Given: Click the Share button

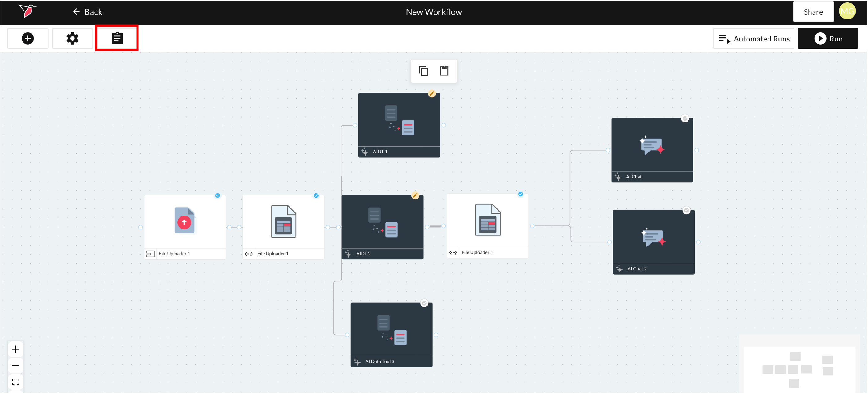Looking at the screenshot, I should [x=813, y=12].
